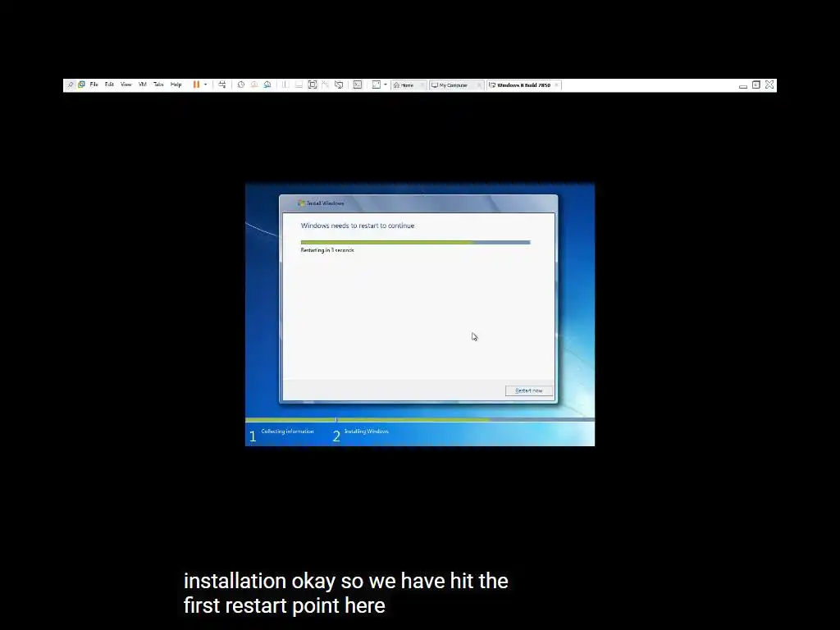
Task: Click the 'Collecting information' step label
Action: pyautogui.click(x=287, y=431)
